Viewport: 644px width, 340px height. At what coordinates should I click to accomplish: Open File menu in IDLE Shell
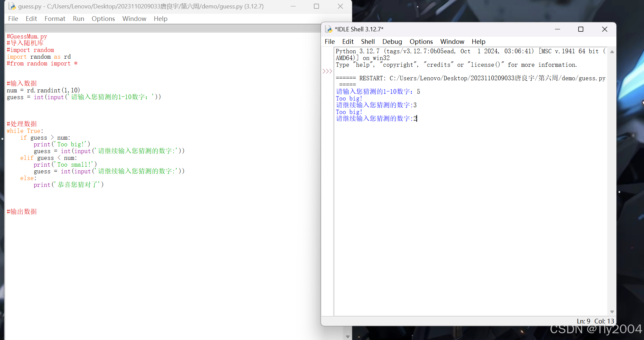pyautogui.click(x=330, y=41)
